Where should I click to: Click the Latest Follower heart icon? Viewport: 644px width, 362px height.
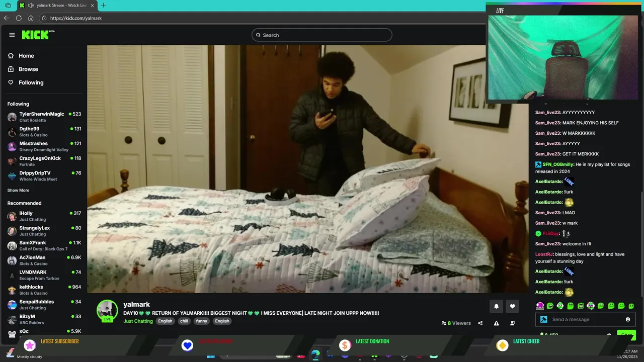pos(187,345)
